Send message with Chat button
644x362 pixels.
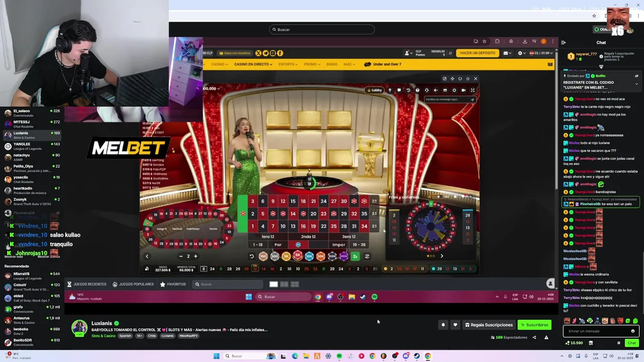632,343
